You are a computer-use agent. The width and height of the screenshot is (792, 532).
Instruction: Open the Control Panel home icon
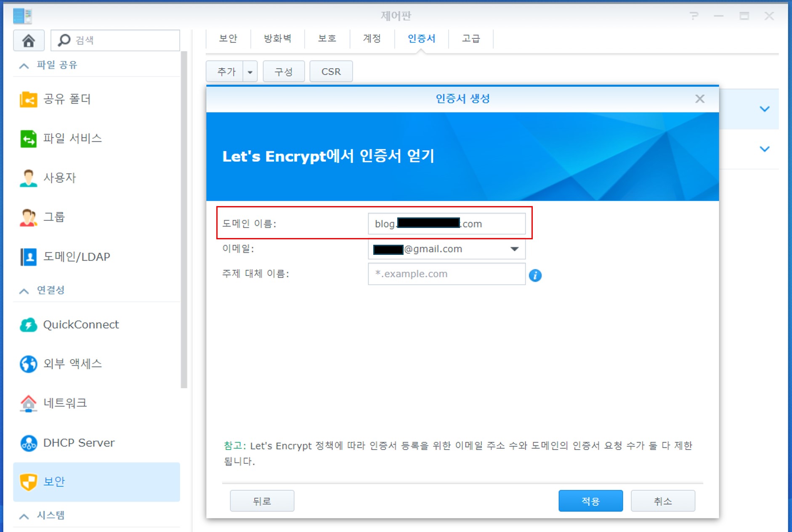29,40
